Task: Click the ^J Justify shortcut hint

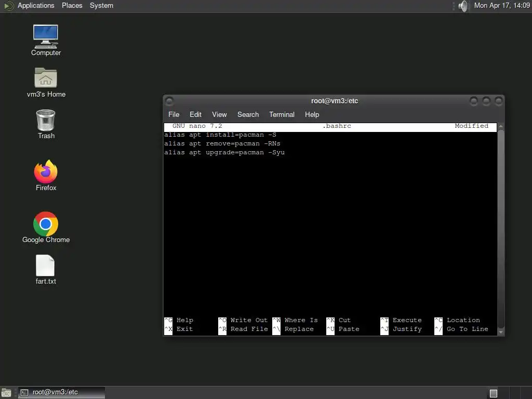Action: point(401,329)
